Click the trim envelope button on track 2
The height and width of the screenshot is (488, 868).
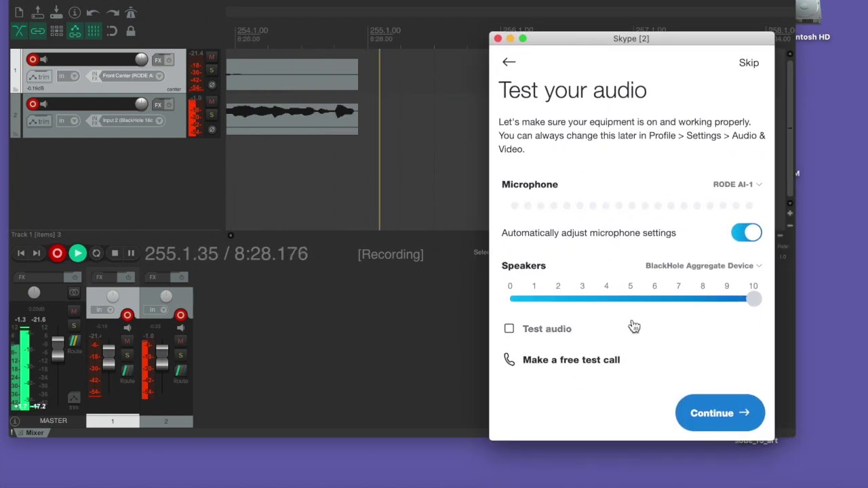40,121
